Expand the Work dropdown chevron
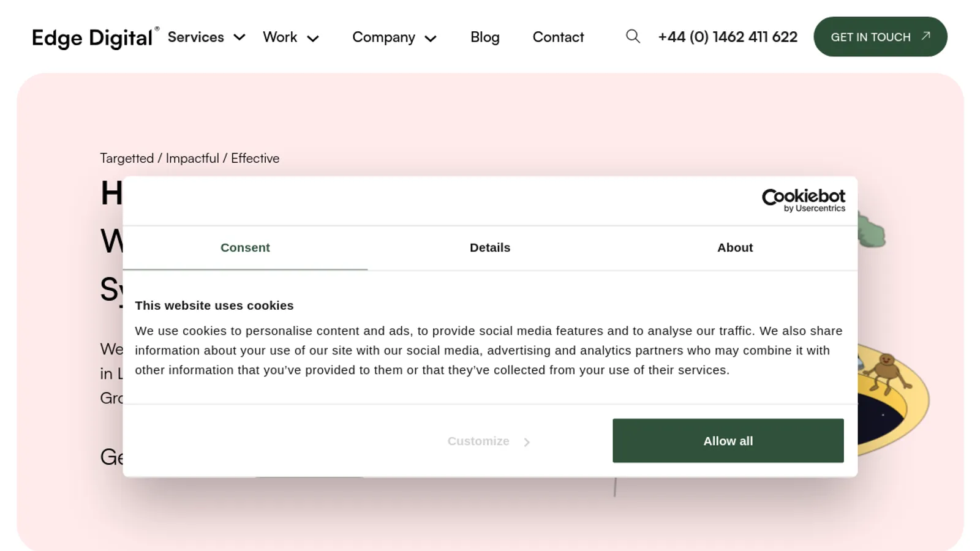 click(x=313, y=39)
